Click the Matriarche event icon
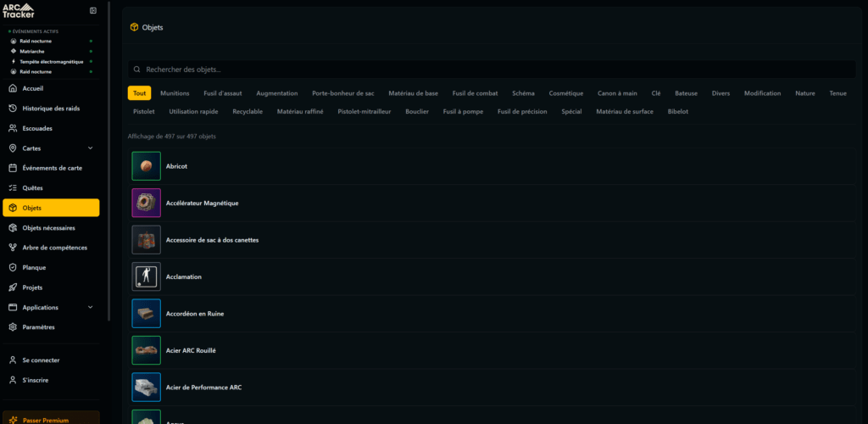Viewport: 868px width, 424px height. pyautogui.click(x=14, y=52)
